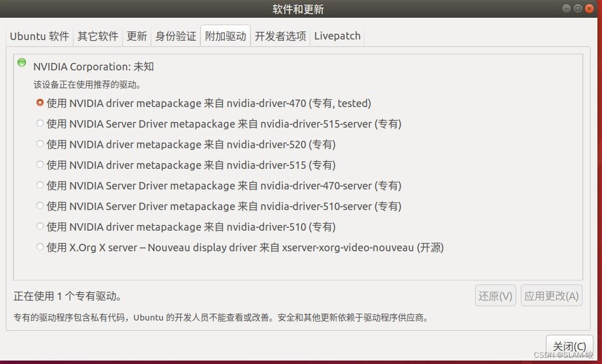The width and height of the screenshot is (602, 364).
Task: Go to the 身份验证 tab
Action: pos(176,36)
